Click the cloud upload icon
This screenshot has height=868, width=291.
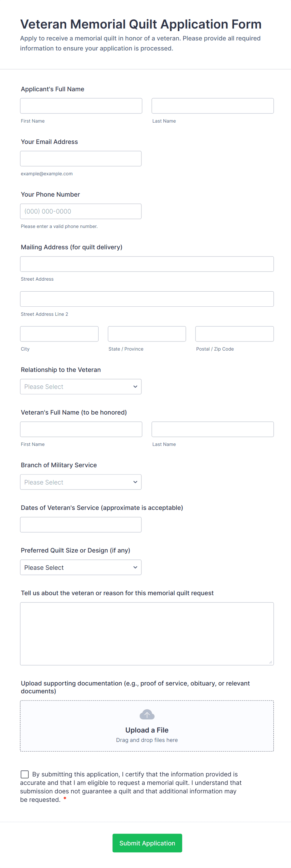click(x=147, y=714)
